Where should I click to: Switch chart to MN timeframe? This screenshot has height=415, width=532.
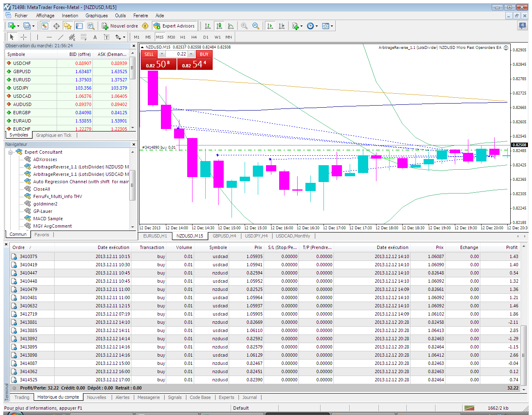tap(229, 37)
